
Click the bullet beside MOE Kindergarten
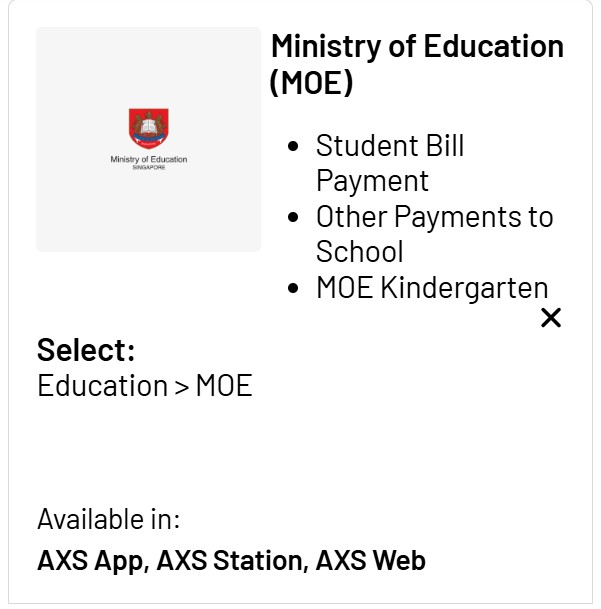point(293,289)
